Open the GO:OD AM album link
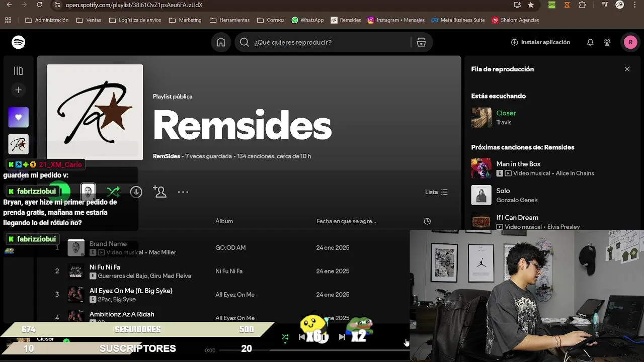 [x=230, y=248]
